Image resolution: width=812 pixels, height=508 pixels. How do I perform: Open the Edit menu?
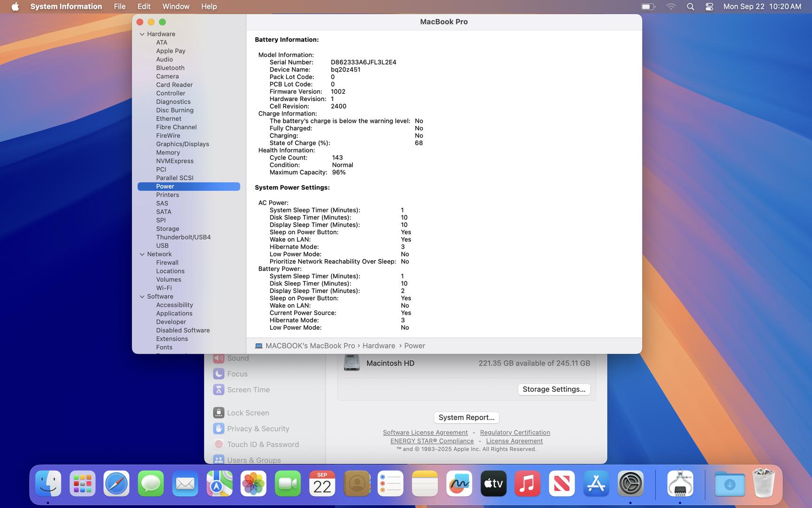[x=144, y=7]
